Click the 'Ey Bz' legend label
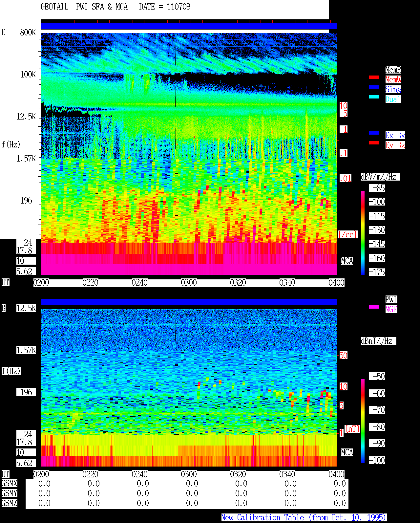The height and width of the screenshot is (523, 420). click(x=395, y=145)
